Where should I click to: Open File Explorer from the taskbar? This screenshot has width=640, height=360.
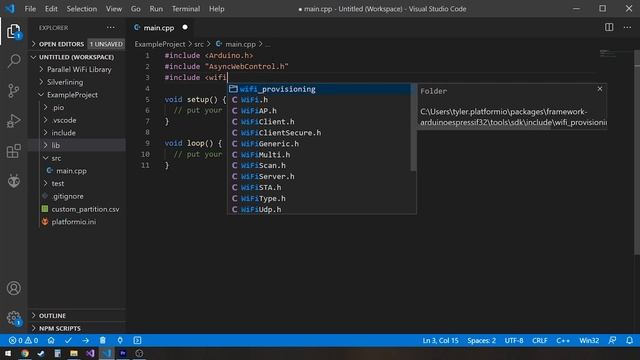click(x=74, y=353)
